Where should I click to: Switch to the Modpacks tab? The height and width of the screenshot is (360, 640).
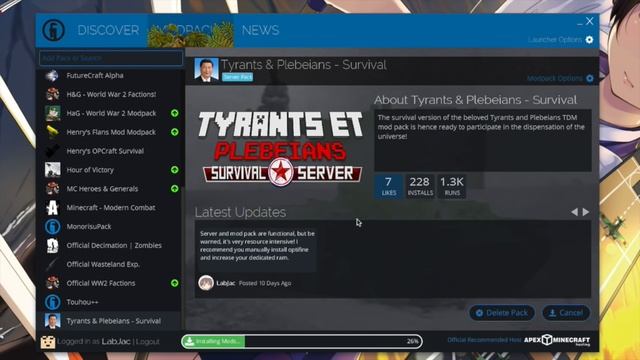[191, 30]
